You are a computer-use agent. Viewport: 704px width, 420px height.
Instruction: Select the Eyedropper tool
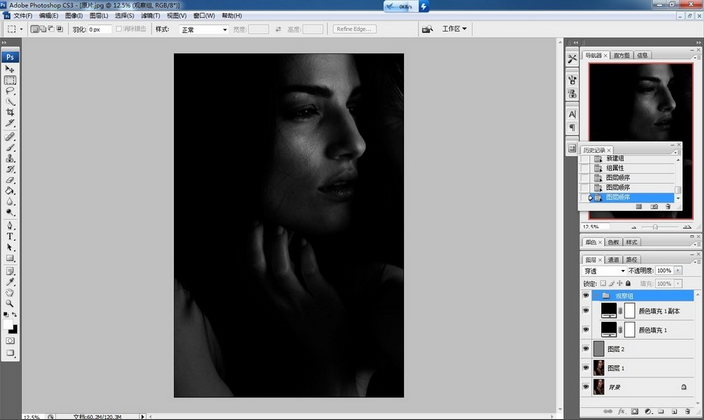point(10,282)
